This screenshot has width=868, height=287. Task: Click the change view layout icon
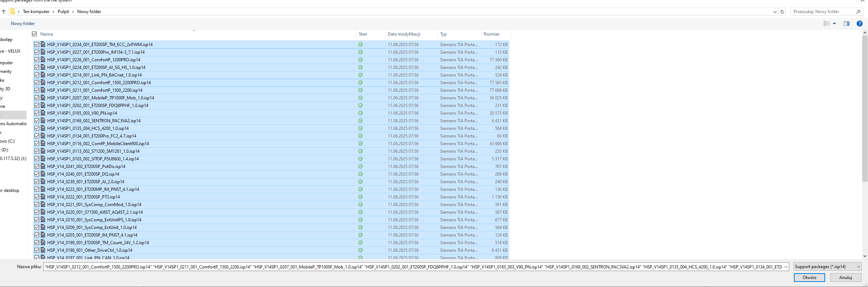(827, 24)
